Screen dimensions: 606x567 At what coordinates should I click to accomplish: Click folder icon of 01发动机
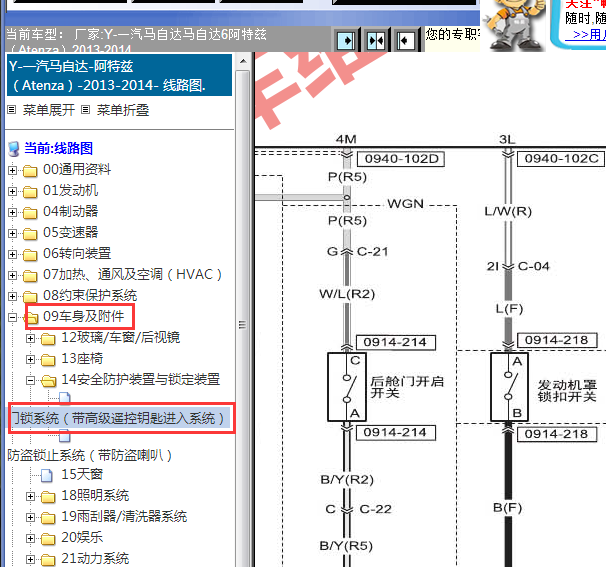30,191
